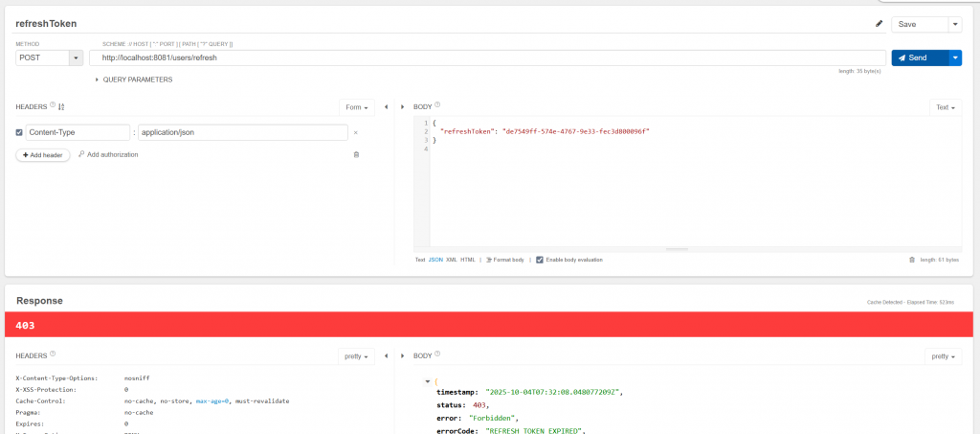Click the application/json header value field
The height and width of the screenshot is (434, 980).
click(x=243, y=132)
